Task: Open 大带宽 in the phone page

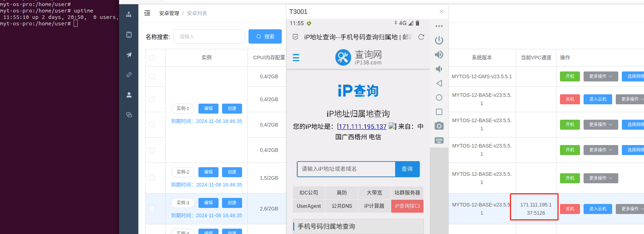Action: click(374, 193)
